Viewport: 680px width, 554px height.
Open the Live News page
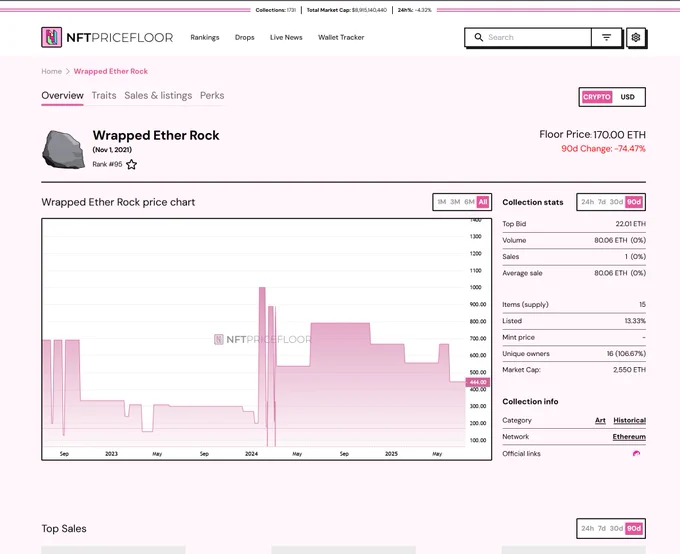point(286,37)
